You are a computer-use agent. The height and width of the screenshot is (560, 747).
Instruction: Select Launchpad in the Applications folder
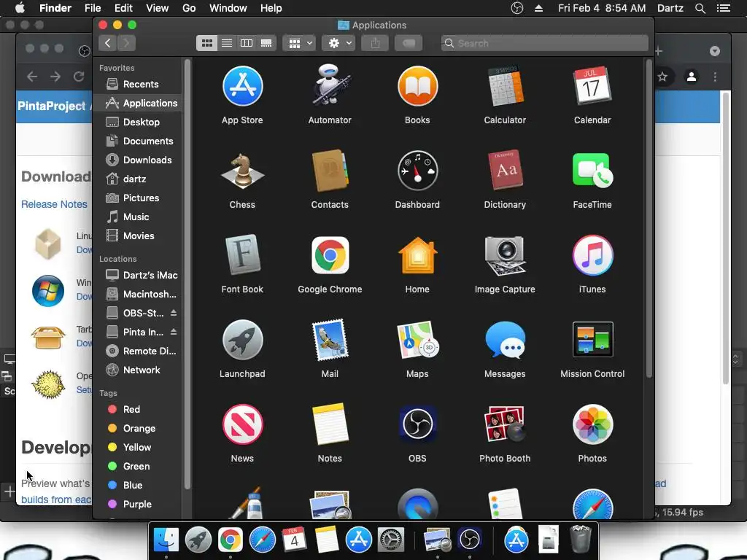[242, 340]
